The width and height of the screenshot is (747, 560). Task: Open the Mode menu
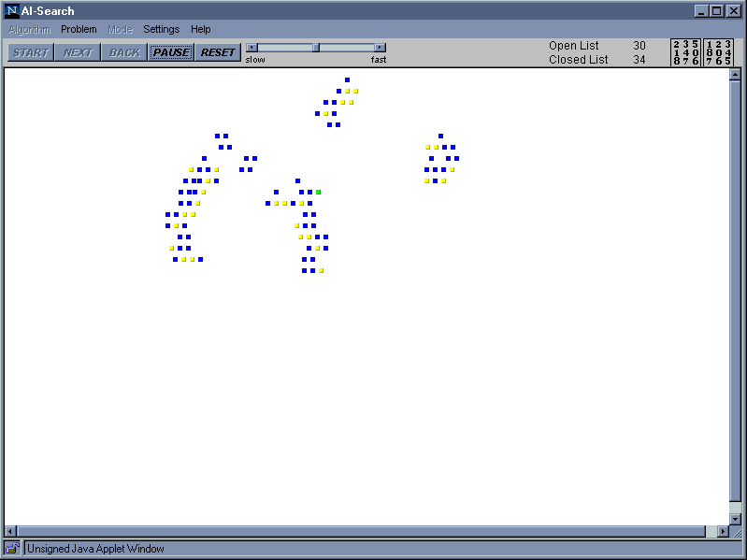tap(120, 29)
